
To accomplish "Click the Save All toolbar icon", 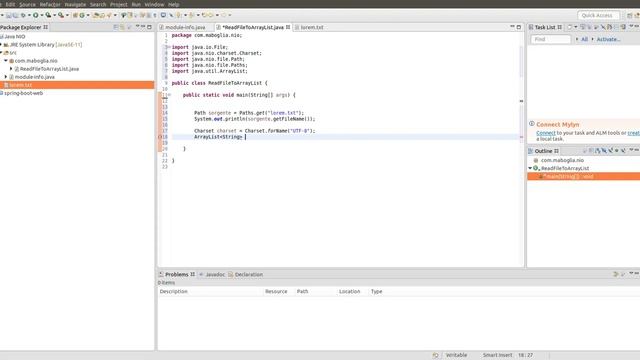I will (15, 15).
